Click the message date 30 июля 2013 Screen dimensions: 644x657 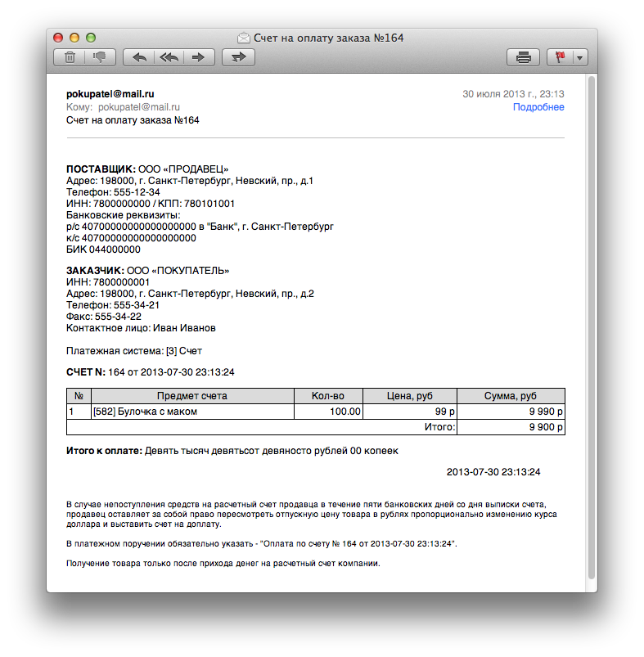coord(513,94)
